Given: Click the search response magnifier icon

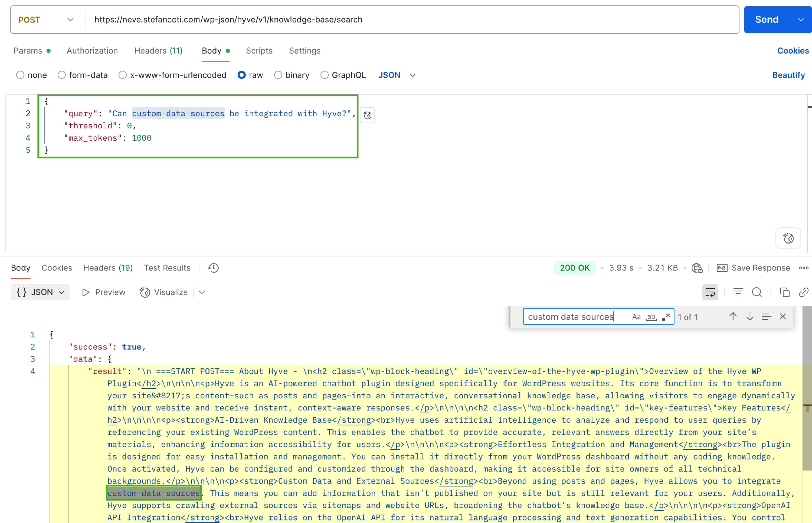Looking at the screenshot, I should tap(757, 292).
